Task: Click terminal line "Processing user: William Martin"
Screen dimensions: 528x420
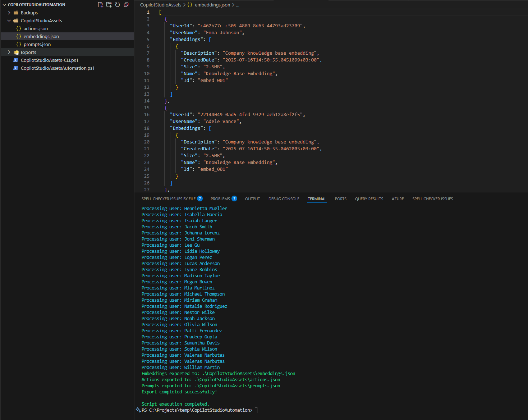Action: (181, 367)
